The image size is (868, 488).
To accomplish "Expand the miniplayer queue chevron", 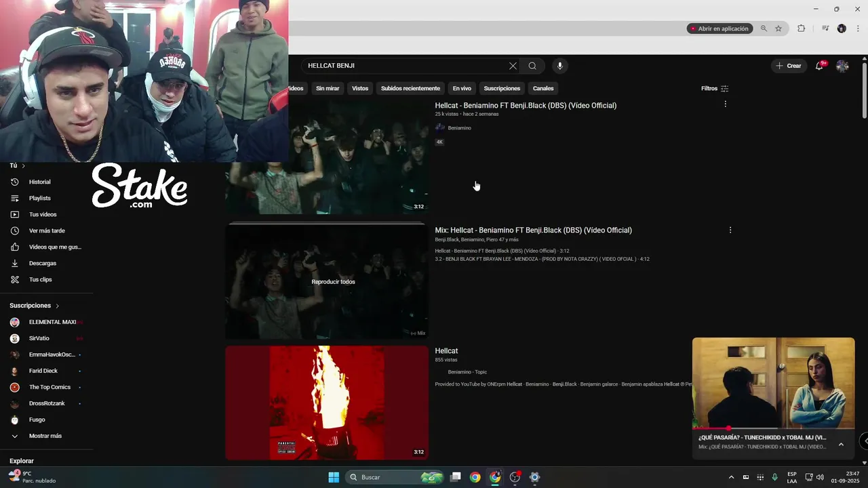I will coord(841,444).
